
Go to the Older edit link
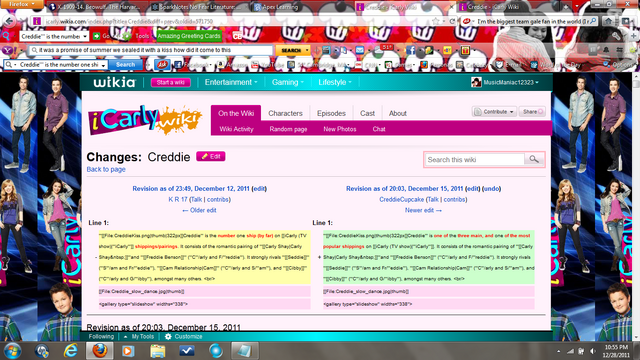pos(199,210)
